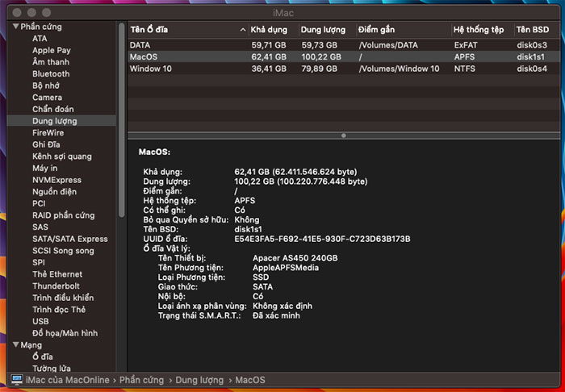Sort by Hệ thống tệp column
The height and width of the screenshot is (392, 565).
point(479,30)
